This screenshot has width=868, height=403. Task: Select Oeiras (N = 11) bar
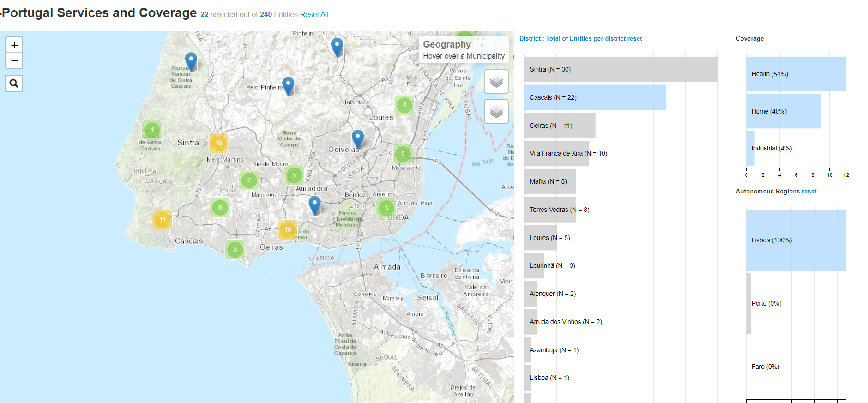click(x=560, y=126)
